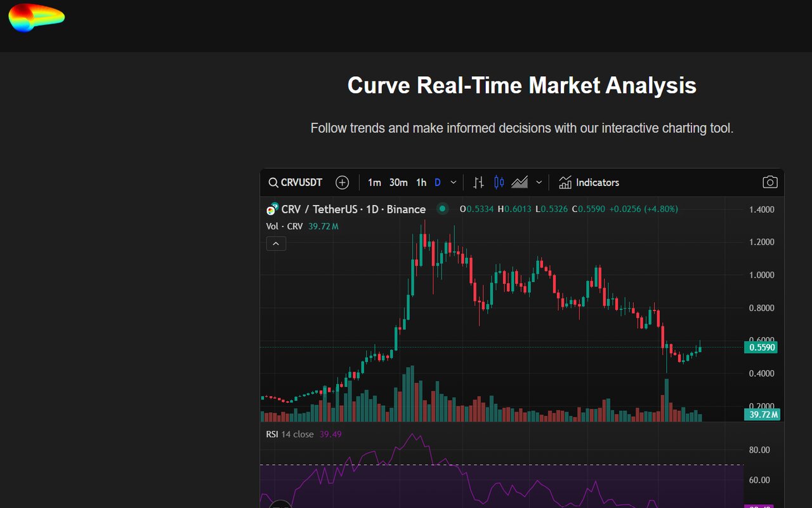Viewport: 812px width, 508px height.
Task: Open the symbol search for CRVUSDT
Action: 295,182
